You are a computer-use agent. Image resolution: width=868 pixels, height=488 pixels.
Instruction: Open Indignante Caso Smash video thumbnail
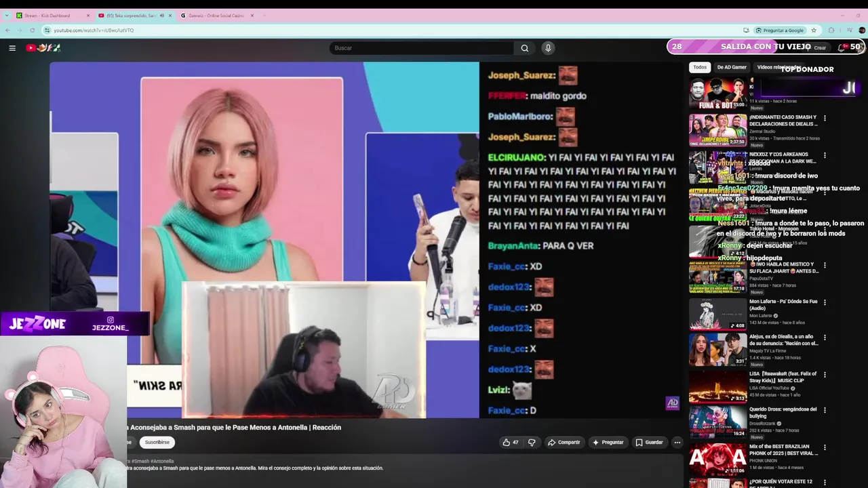coord(717,130)
